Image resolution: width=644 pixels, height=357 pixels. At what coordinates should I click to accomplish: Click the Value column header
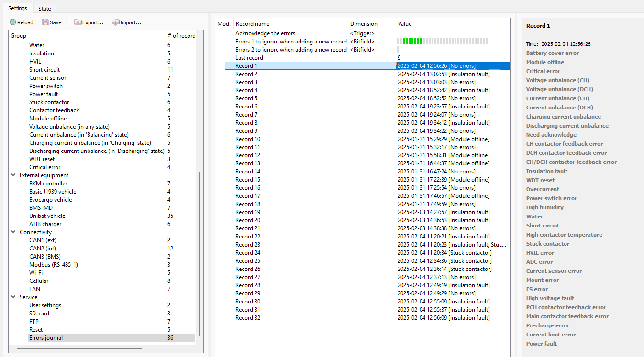453,24
